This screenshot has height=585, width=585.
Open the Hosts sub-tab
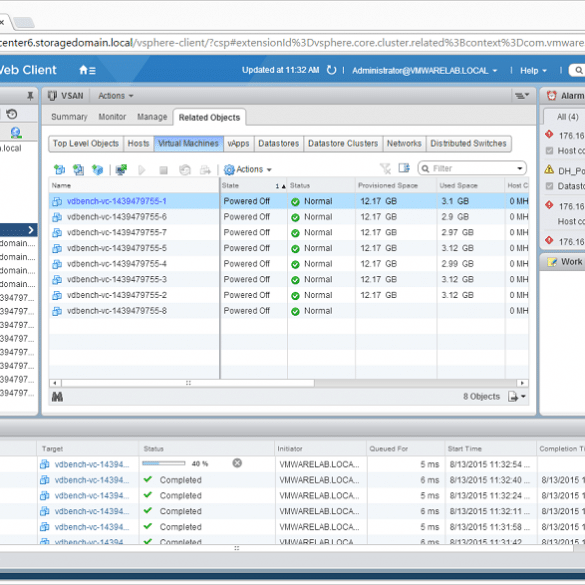(x=138, y=143)
